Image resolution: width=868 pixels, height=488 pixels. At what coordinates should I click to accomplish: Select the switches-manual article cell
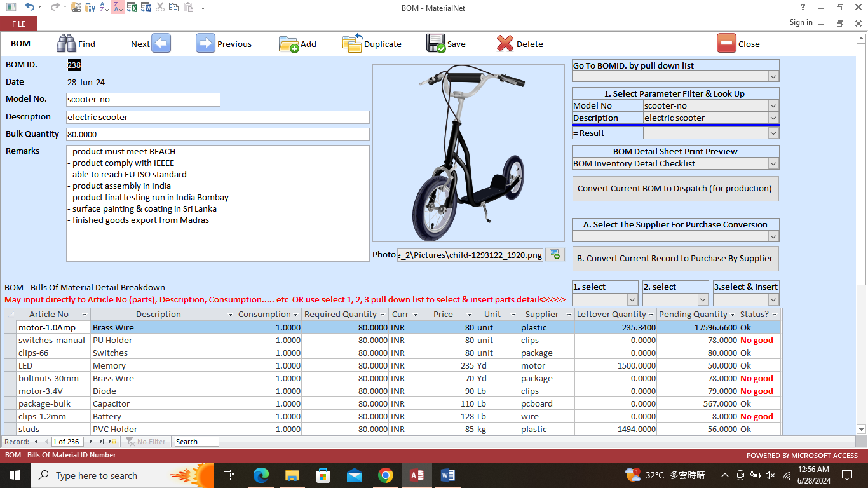pyautogui.click(x=53, y=340)
